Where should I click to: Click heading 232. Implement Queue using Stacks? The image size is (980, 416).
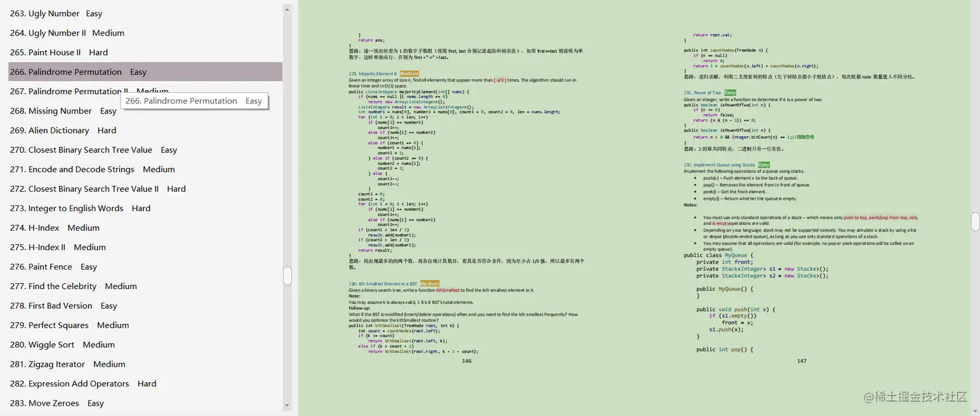pos(719,165)
